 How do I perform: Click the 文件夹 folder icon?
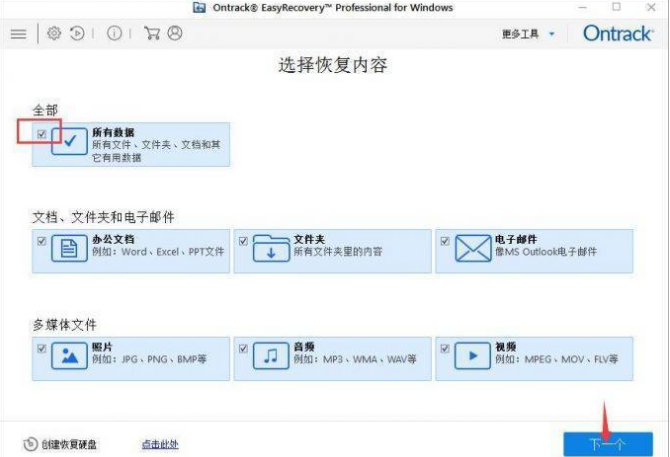pyautogui.click(x=271, y=248)
